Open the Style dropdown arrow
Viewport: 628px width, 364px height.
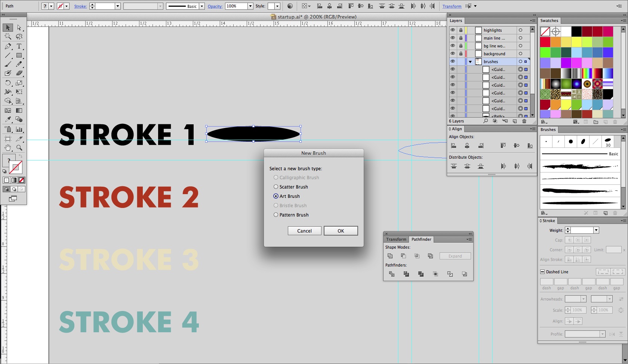click(277, 6)
